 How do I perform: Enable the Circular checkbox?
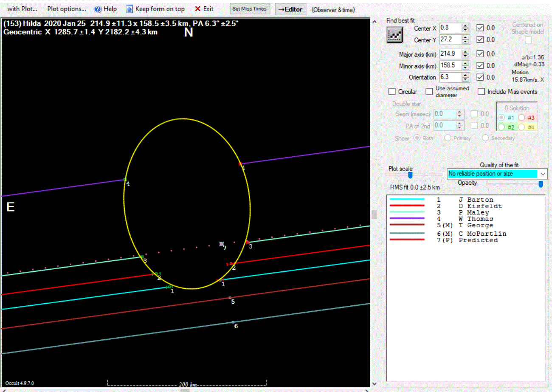pos(392,92)
